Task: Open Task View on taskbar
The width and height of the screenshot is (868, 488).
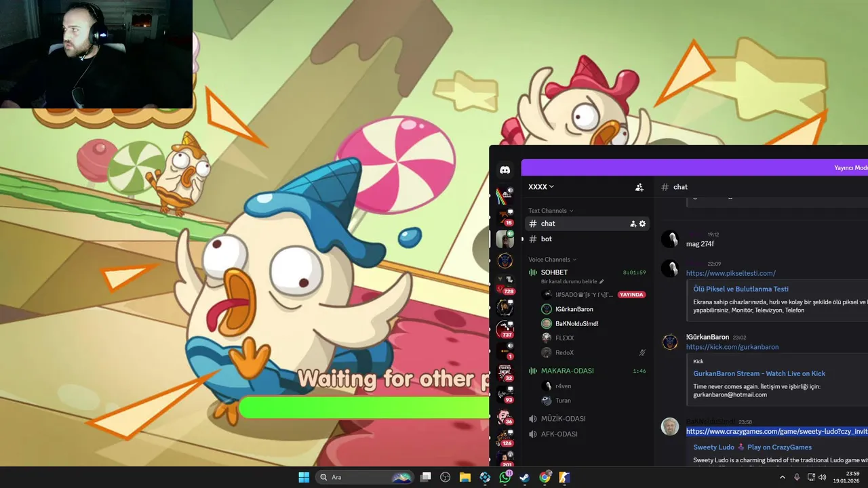Action: click(x=425, y=477)
